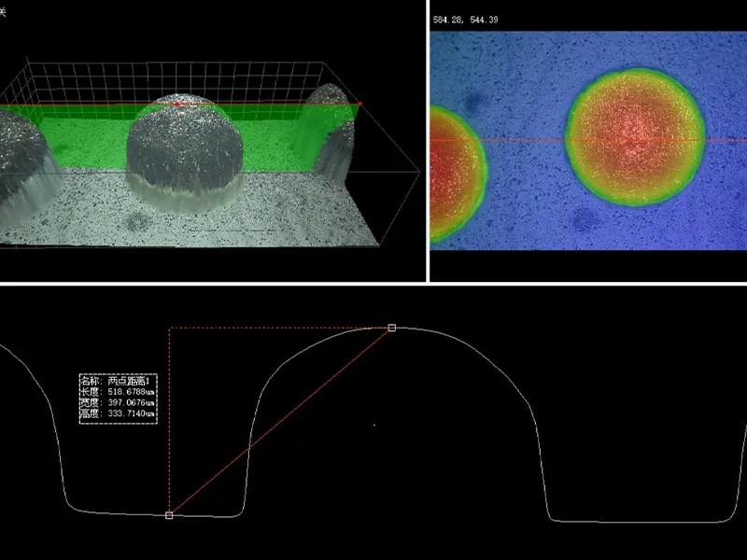
Task: Click the measurement name '两点距离1' in the label
Action: pos(129,381)
